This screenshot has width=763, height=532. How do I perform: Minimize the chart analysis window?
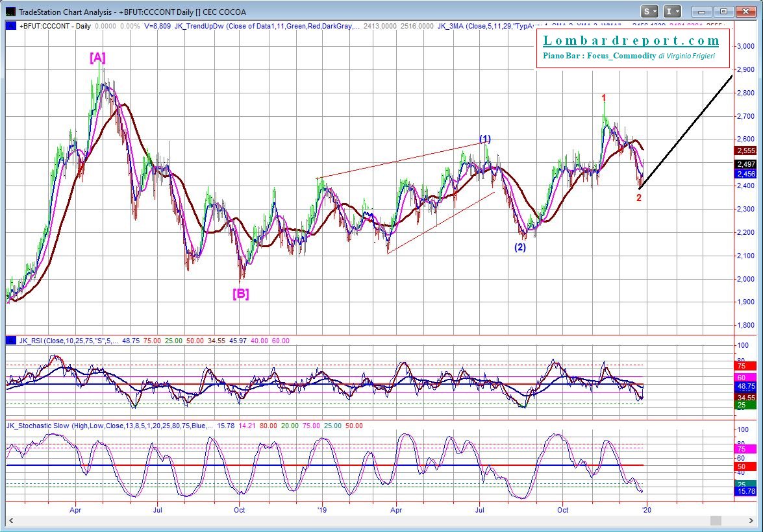pos(702,12)
